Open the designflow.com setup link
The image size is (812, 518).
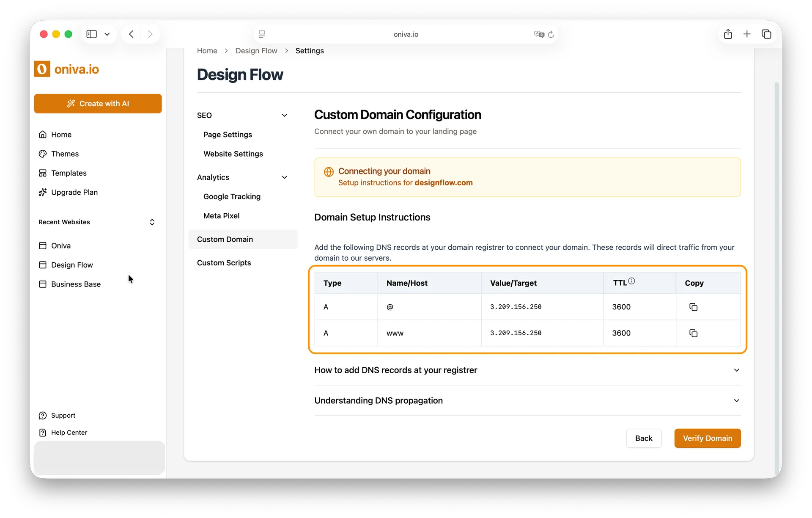(444, 183)
